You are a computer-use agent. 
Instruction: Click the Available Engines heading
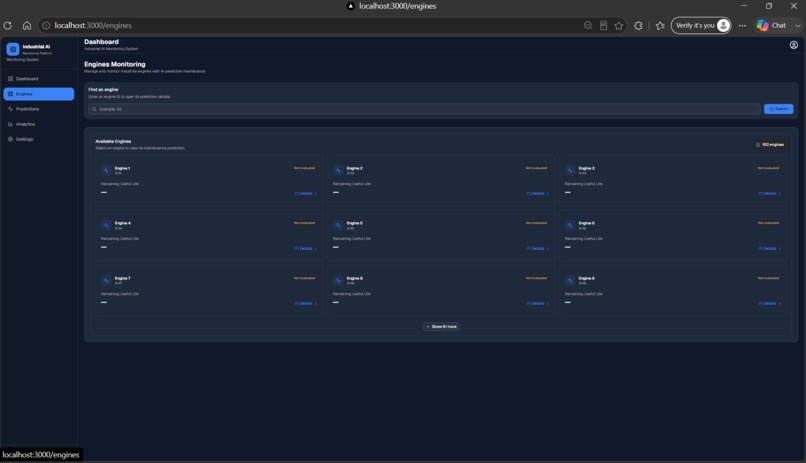[113, 141]
